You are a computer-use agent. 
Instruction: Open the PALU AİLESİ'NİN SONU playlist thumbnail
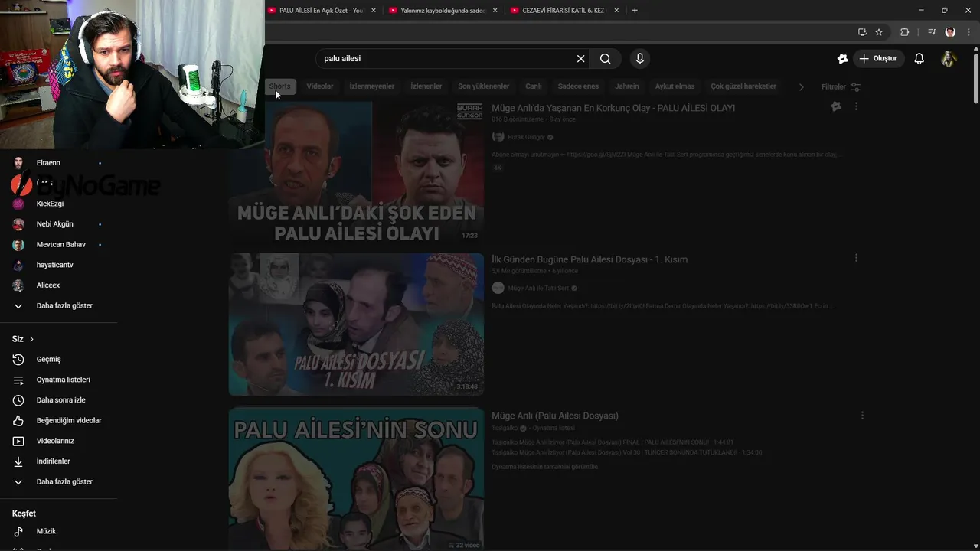pos(356,479)
